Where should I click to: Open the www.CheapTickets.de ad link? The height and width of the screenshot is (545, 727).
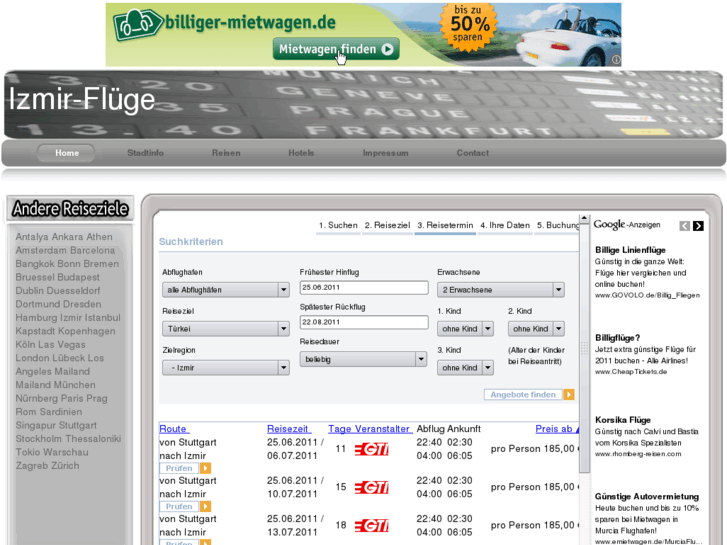click(x=631, y=372)
